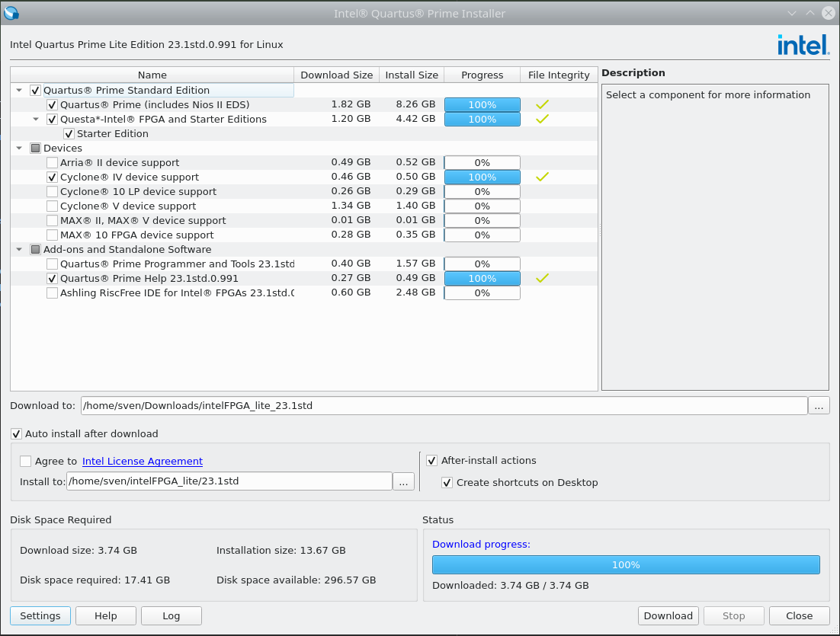Screen dimensions: 840x636
Task: Click the Downloaded 3.74 GB status text
Action: tap(511, 585)
